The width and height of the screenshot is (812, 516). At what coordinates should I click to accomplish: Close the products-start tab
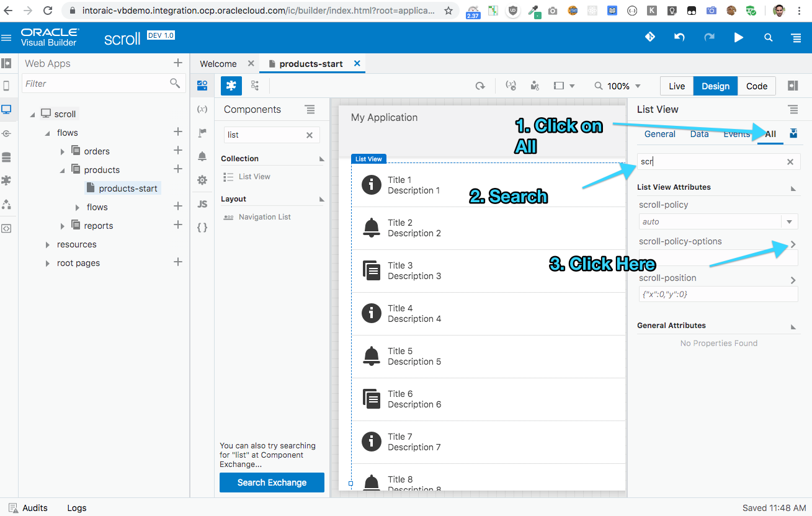click(357, 63)
